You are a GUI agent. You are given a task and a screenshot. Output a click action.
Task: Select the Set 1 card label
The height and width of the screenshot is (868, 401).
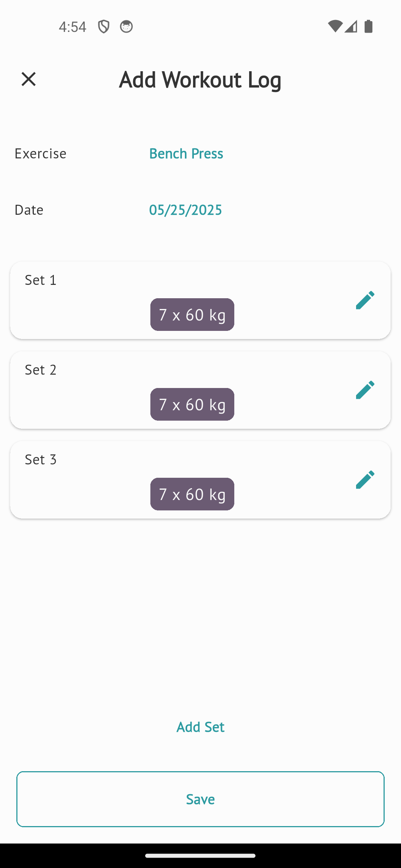[40, 280]
